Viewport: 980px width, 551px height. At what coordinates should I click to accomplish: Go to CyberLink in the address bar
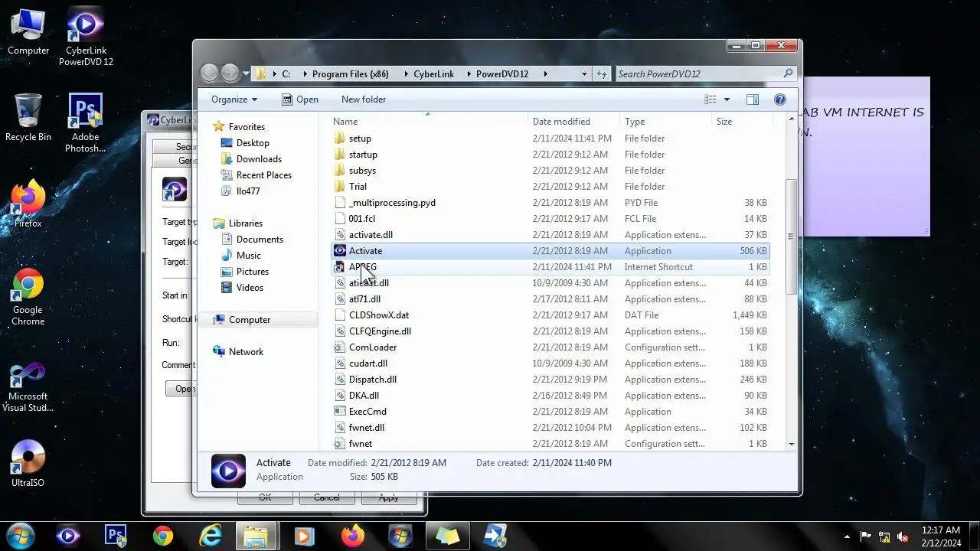click(x=433, y=74)
